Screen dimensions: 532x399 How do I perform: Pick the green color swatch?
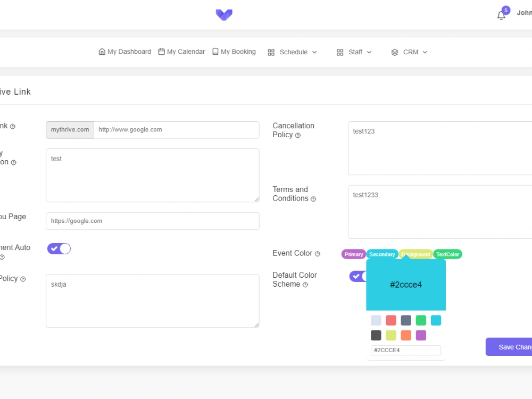pyautogui.click(x=421, y=320)
